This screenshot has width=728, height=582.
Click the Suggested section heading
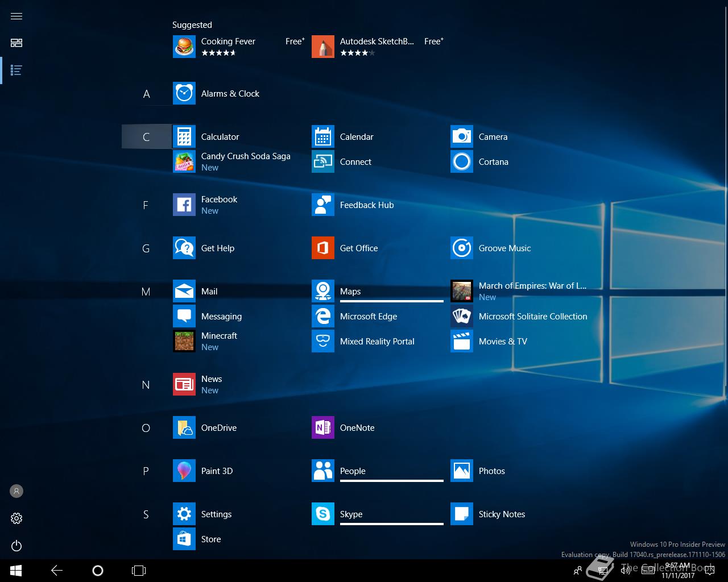pos(192,25)
